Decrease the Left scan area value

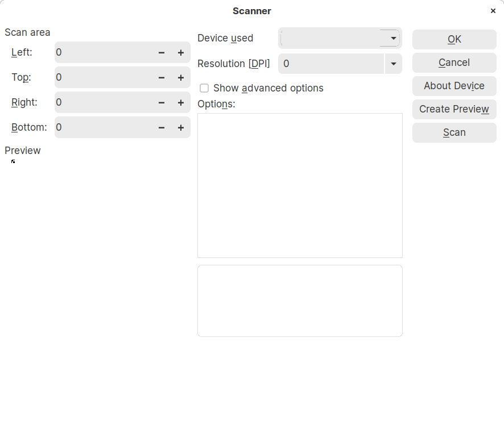[162, 52]
